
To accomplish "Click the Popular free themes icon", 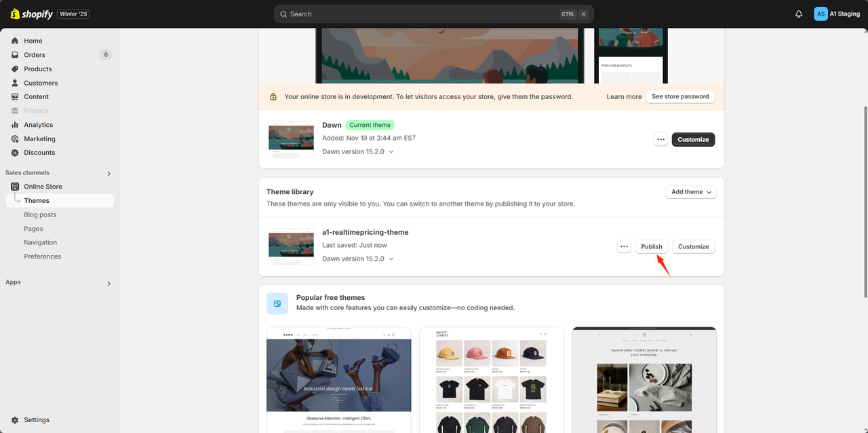I will point(277,303).
